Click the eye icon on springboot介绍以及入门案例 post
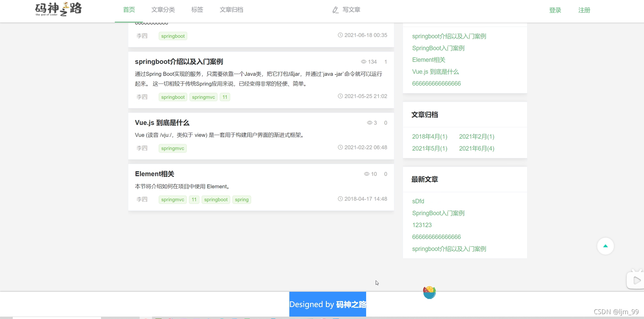 coord(364,62)
